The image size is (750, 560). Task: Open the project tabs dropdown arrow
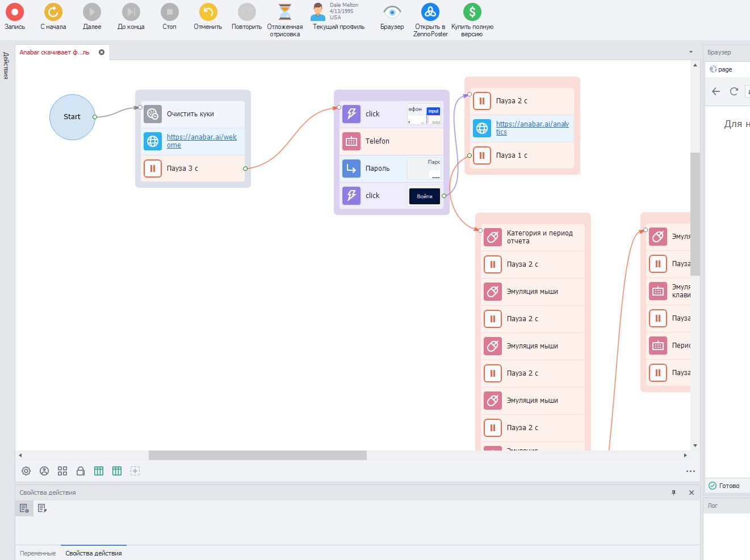point(691,52)
